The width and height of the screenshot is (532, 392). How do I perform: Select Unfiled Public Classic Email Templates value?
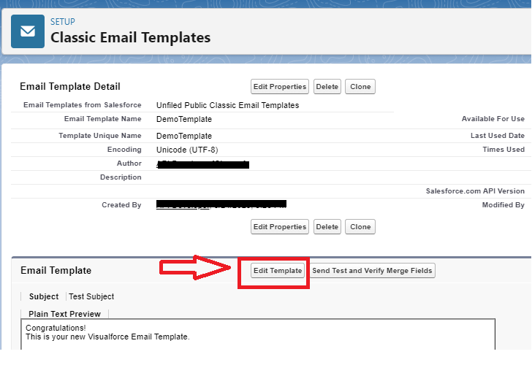pos(227,105)
